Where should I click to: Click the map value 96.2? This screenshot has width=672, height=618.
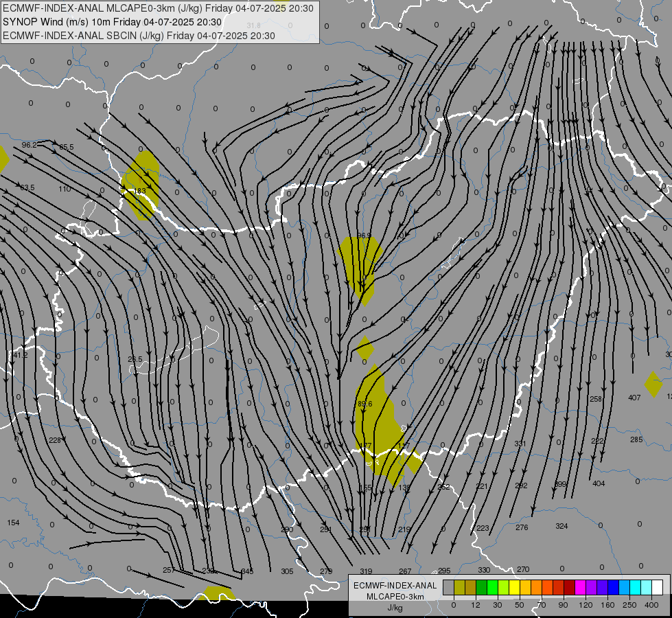click(29, 145)
